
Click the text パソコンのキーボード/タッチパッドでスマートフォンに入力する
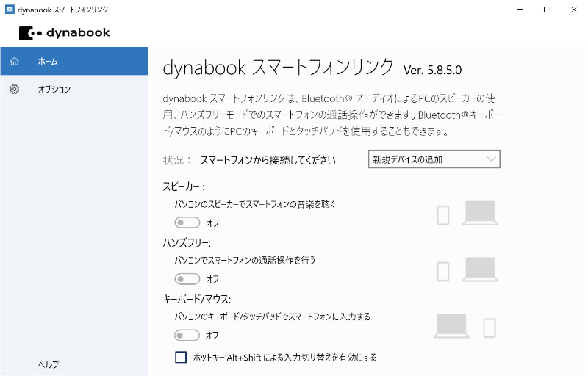pos(272,317)
